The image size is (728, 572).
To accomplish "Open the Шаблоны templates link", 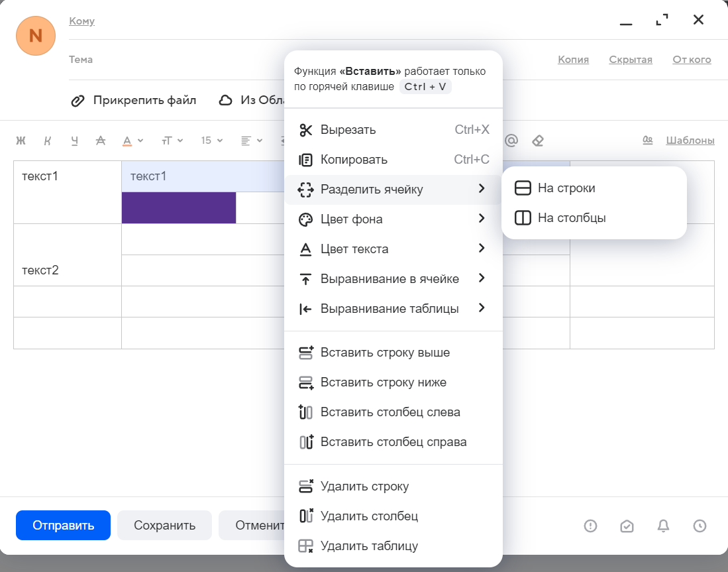I will click(x=690, y=141).
